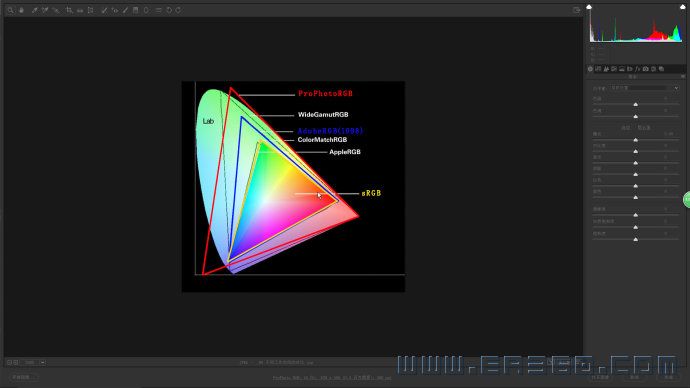Switch to the Tone Curve panel tab
Viewport: 690px width, 388px height.
[x=598, y=69]
